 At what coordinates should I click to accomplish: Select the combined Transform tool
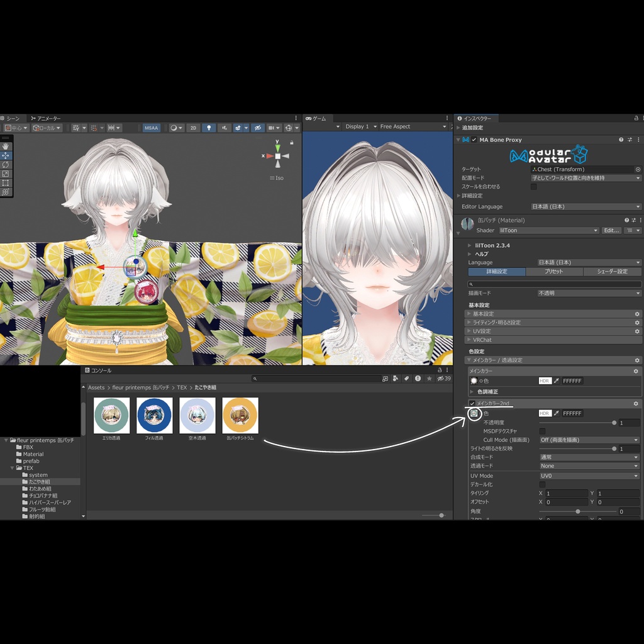click(x=5, y=192)
